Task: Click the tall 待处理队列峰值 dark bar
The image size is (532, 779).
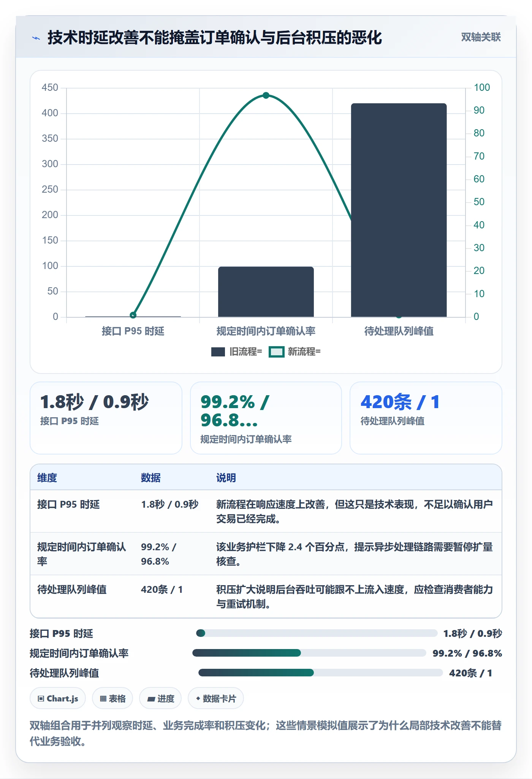Action: (x=399, y=210)
